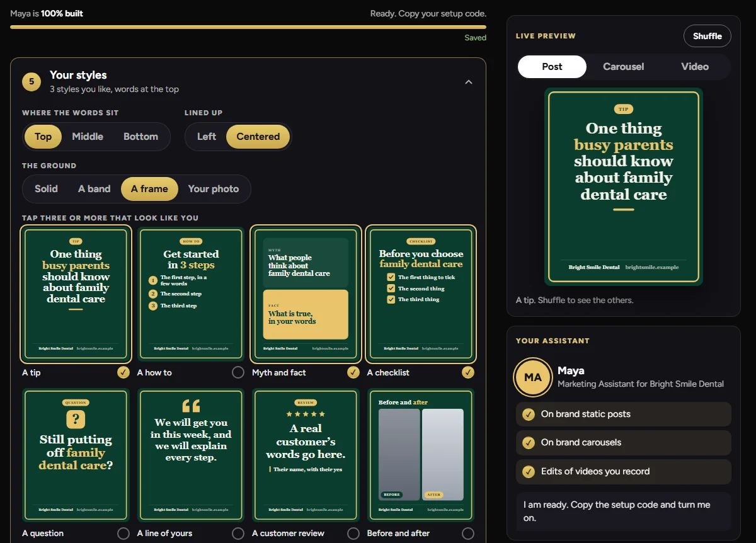Switch preview to Video tab

(x=695, y=67)
